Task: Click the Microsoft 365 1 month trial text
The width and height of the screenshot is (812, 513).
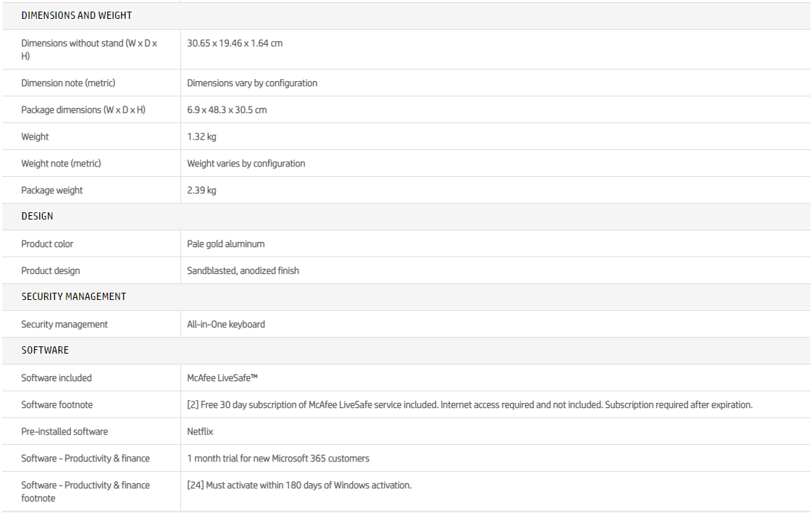Action: click(x=278, y=459)
